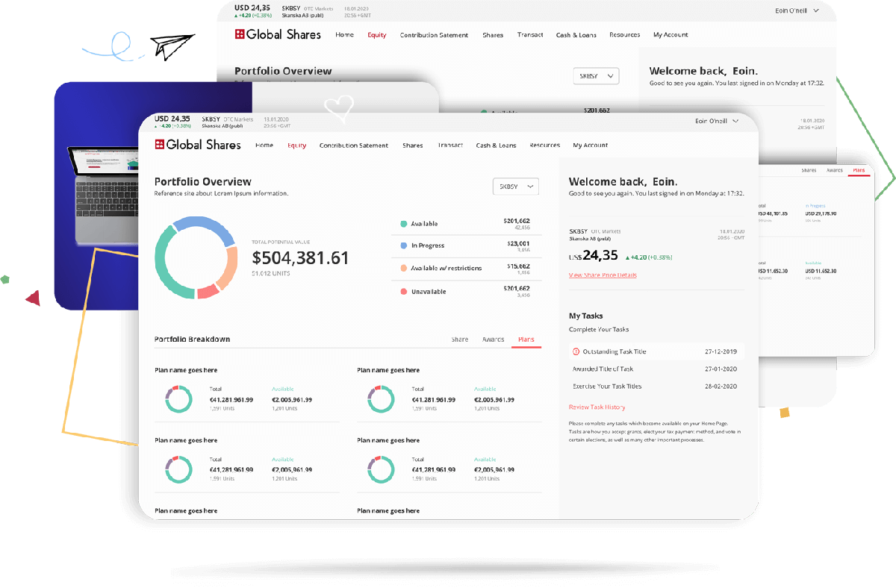Click the red Unavailable legend dot

[x=403, y=292]
